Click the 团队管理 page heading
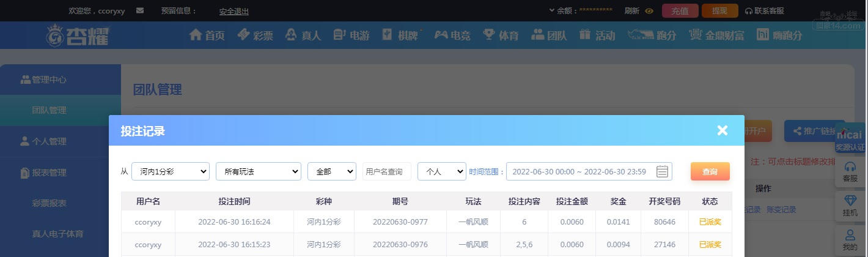868x257 pixels. [158, 90]
